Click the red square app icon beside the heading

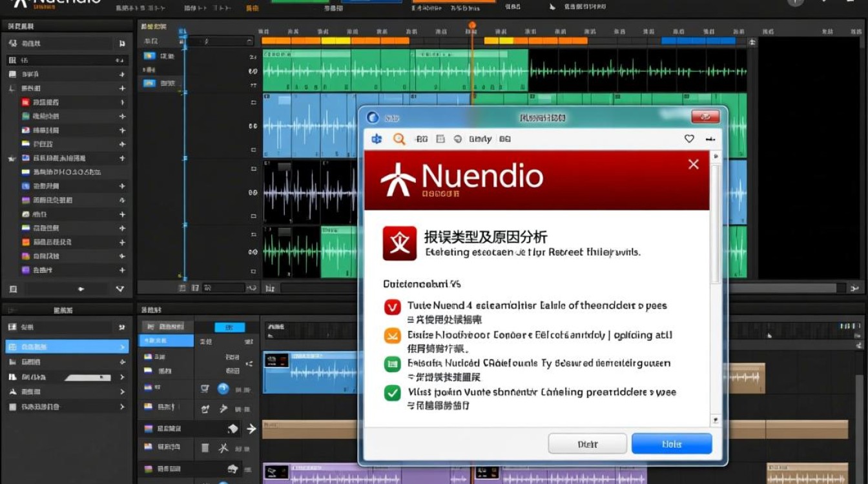(x=399, y=243)
